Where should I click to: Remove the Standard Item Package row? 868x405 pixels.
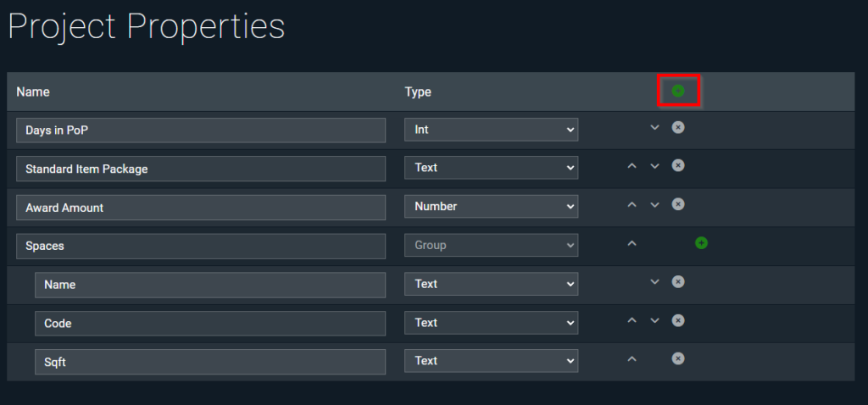point(678,165)
